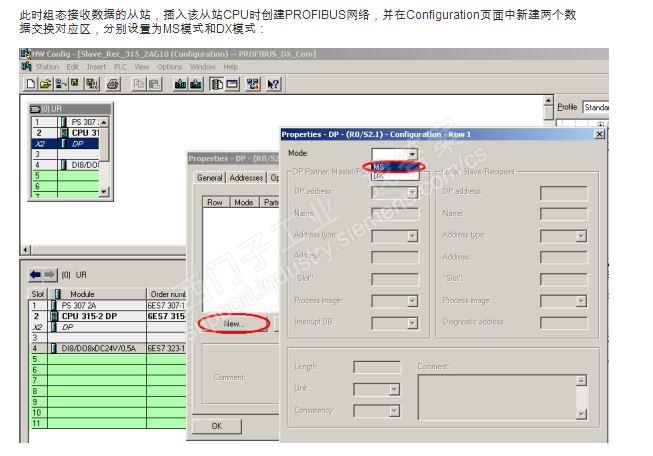Image resolution: width=653 pixels, height=456 pixels.
Task: Click the Save and Compile toolbar icon
Action: (92, 84)
